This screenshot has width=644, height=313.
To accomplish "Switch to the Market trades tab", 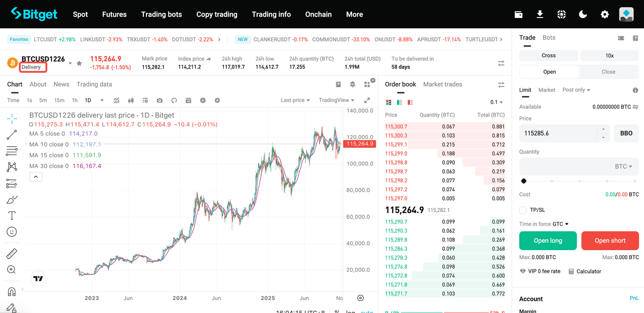I will 442,84.
